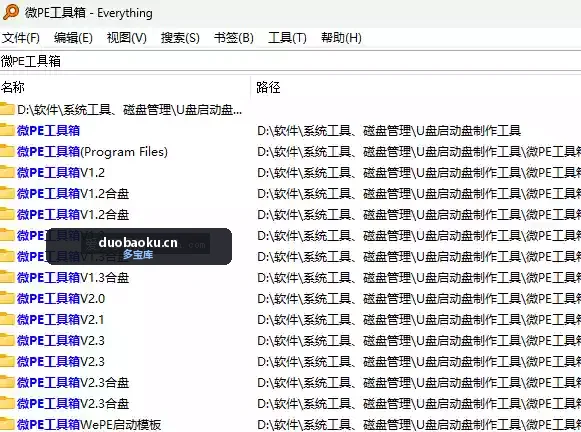Click the path ending in U盘启动盘制作工具
This screenshot has width=581, height=432.
click(389, 130)
